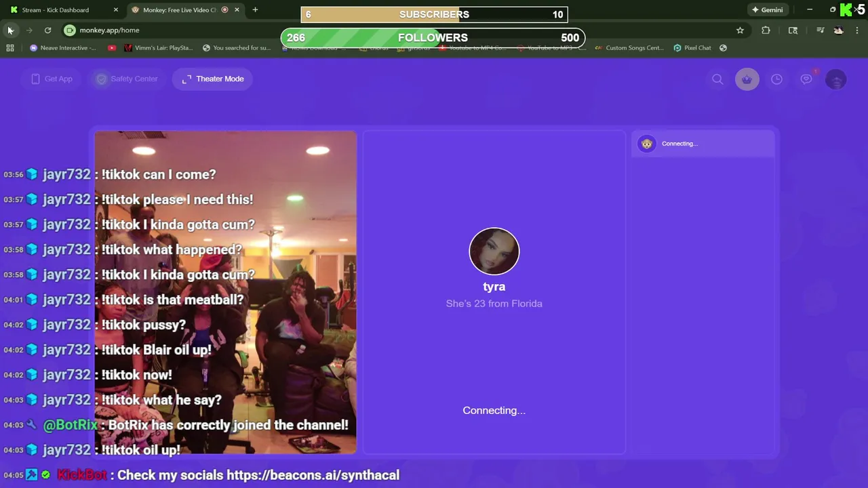Viewport: 868px width, 488px height.
Task: Open the apps grid in bookmarks bar
Action: pyautogui.click(x=10, y=47)
